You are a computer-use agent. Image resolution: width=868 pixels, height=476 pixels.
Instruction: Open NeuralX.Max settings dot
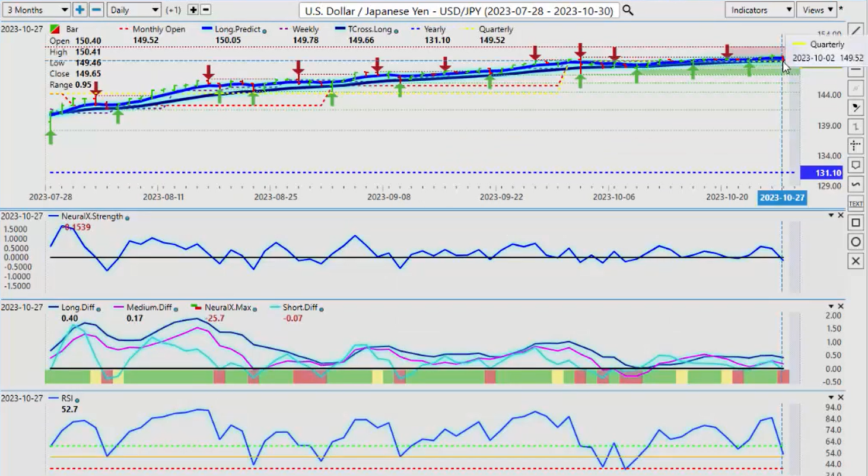(x=253, y=309)
